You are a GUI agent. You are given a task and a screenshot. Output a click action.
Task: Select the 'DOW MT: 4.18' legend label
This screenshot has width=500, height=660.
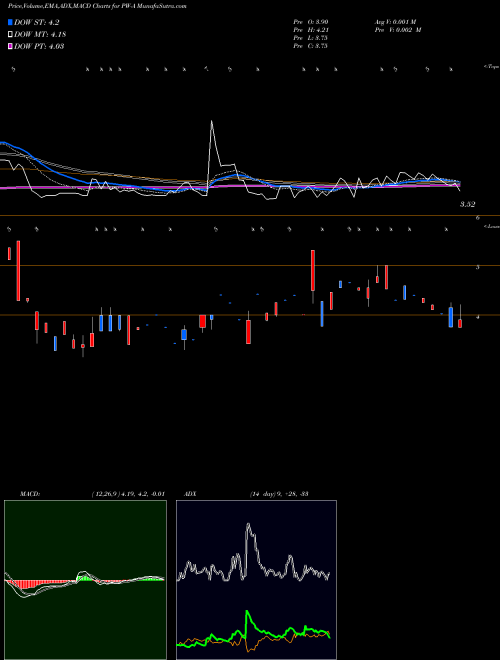point(40,35)
